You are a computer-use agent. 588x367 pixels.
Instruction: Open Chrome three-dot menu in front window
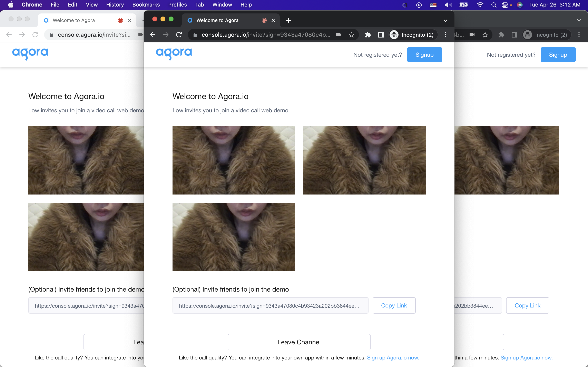pyautogui.click(x=445, y=35)
